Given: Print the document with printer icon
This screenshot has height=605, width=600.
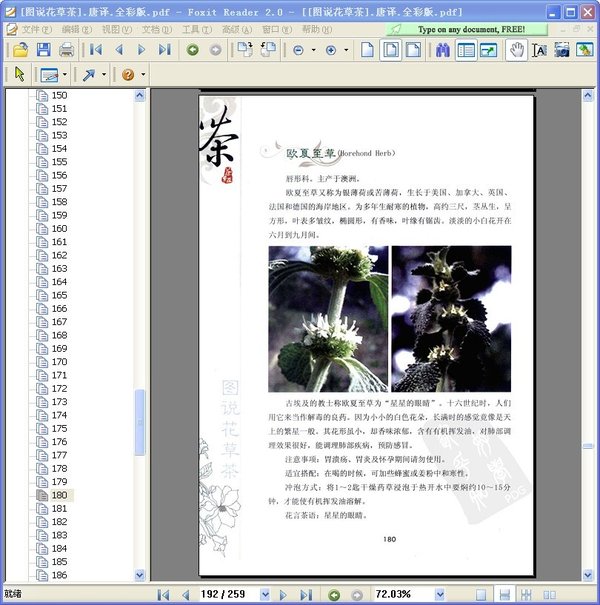Looking at the screenshot, I should click(66, 50).
